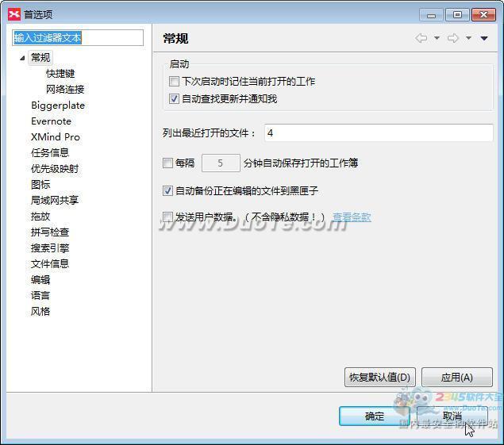The image size is (504, 445).
Task: Open the back history dropdown arrow
Action: 437,39
